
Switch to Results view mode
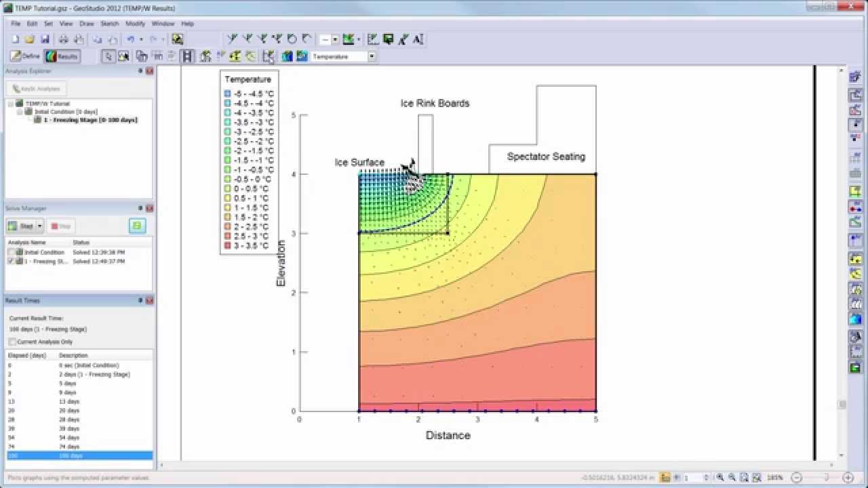pyautogui.click(x=62, y=56)
